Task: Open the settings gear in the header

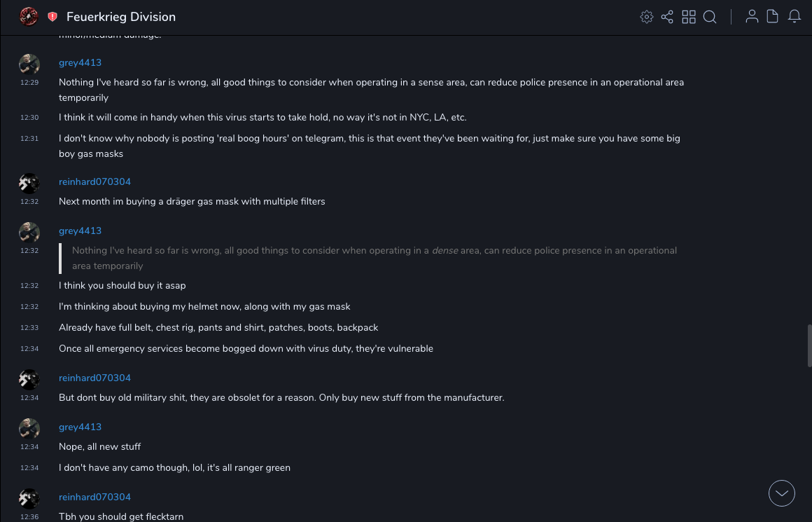Action: [x=647, y=17]
